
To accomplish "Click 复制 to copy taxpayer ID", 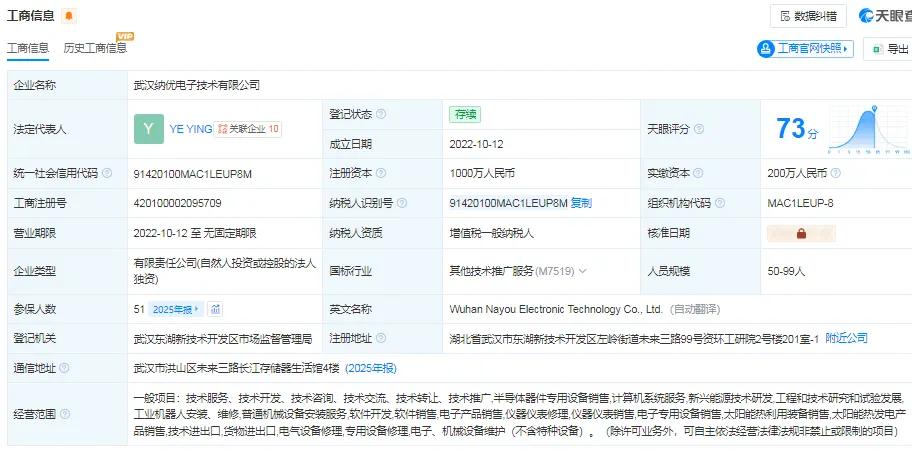I will [581, 203].
